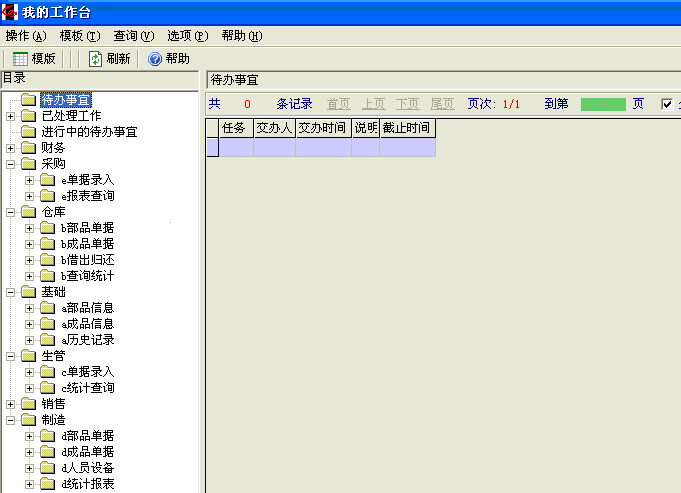Click the 刷新 refresh toolbar icon
The height and width of the screenshot is (493, 681).
tap(96, 59)
